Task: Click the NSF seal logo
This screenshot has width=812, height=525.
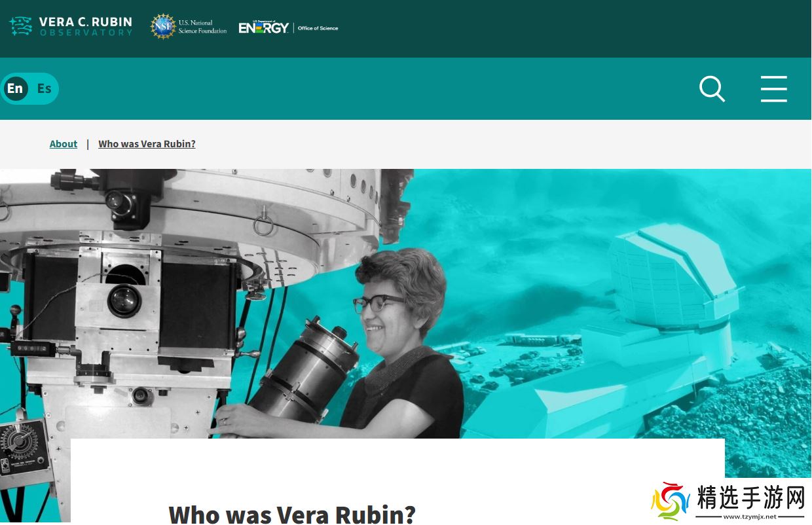Action: (x=163, y=27)
